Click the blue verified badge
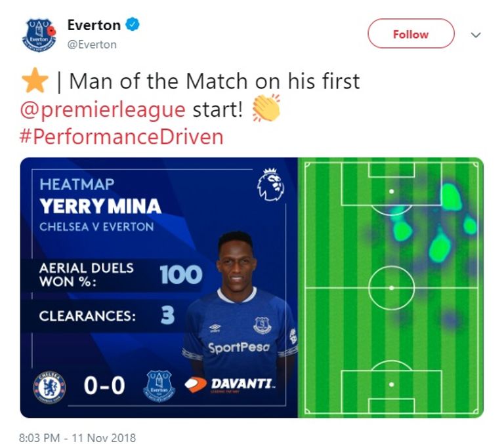Image resolution: width=504 pixels, height=444 pixels. (x=133, y=26)
